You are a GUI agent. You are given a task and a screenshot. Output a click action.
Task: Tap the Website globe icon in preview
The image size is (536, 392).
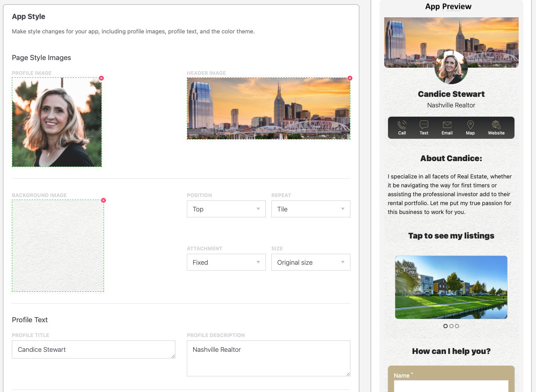pyautogui.click(x=496, y=125)
